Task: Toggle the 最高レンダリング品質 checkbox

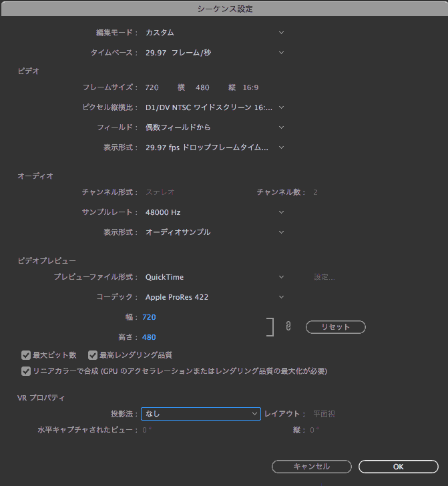Action: click(x=93, y=355)
